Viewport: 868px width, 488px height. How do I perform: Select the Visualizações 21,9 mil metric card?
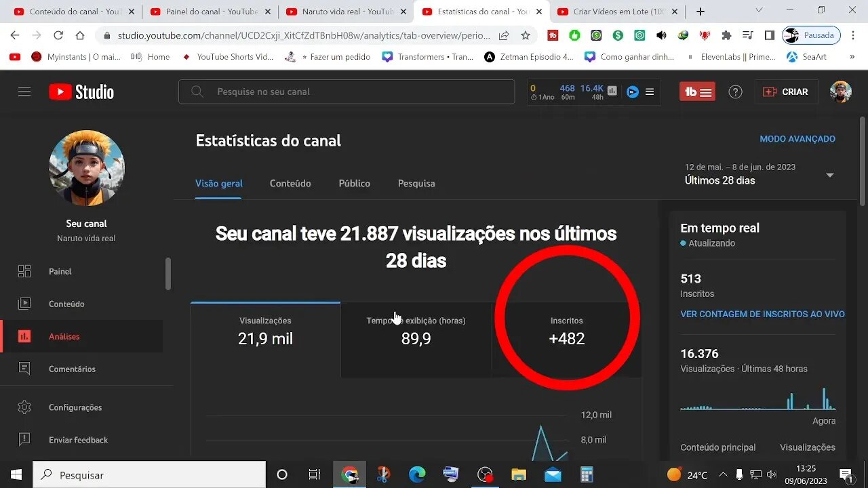265,340
